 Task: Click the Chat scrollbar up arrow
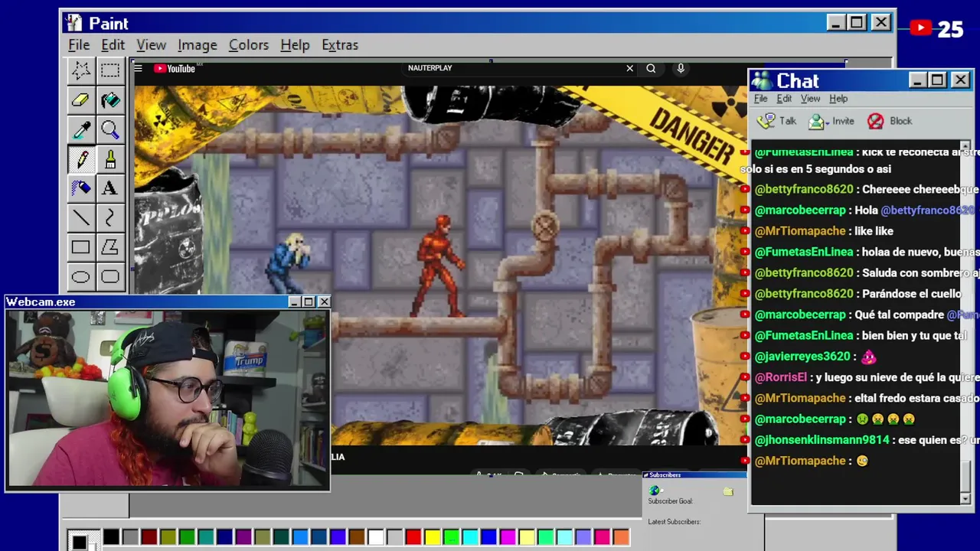pyautogui.click(x=965, y=145)
